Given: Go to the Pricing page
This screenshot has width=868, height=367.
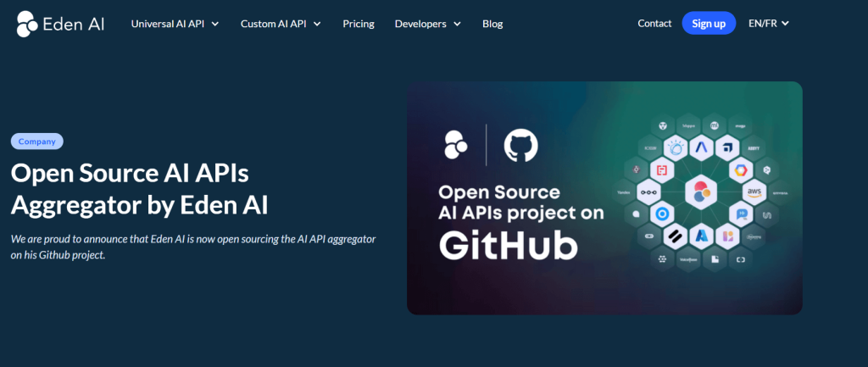Looking at the screenshot, I should [x=359, y=24].
